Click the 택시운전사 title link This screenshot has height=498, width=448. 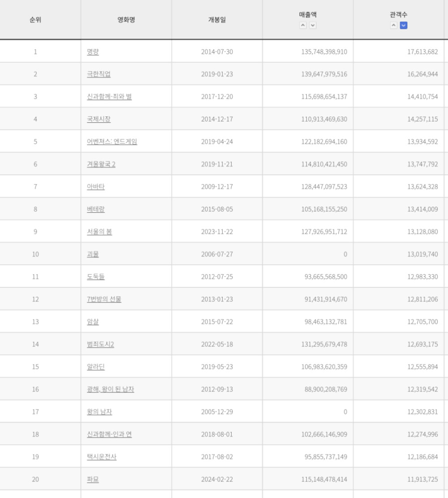pos(102,457)
